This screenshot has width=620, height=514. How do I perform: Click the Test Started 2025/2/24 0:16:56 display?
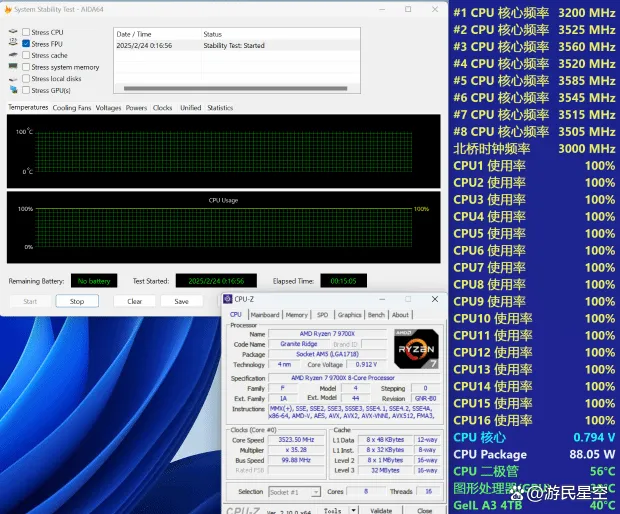216,281
